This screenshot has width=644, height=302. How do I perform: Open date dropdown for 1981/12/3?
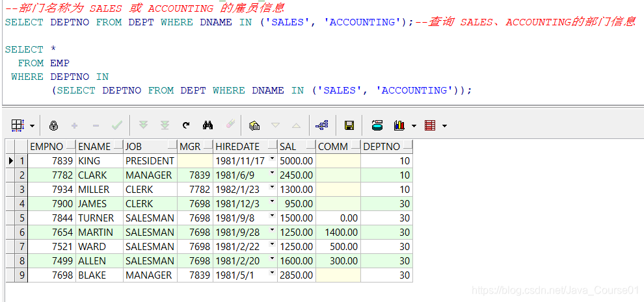click(x=272, y=202)
